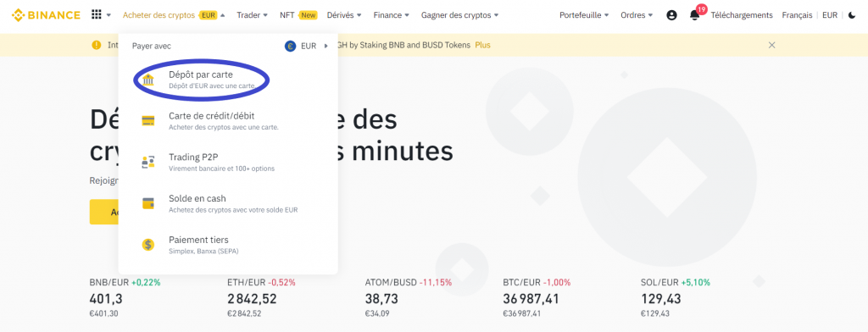Click the yellow warning icon in banner
Image resolution: width=868 pixels, height=332 pixels.
[97, 45]
